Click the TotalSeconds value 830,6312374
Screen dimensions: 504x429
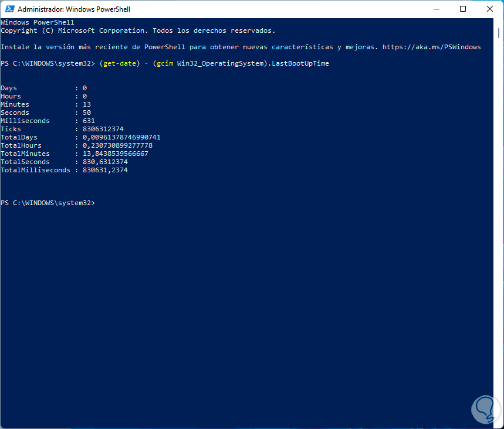pos(105,162)
